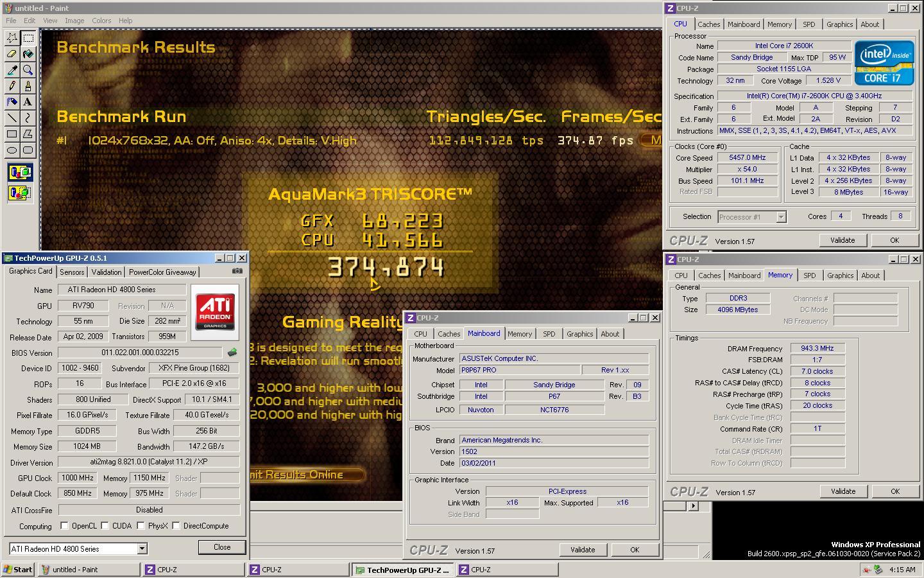Switch to the Sensors tab in GPU-Z

click(72, 272)
